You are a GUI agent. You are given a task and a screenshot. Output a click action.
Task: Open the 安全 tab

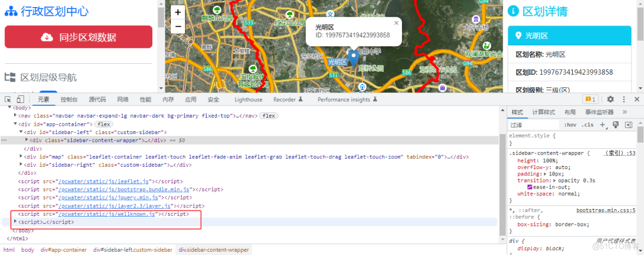point(213,100)
